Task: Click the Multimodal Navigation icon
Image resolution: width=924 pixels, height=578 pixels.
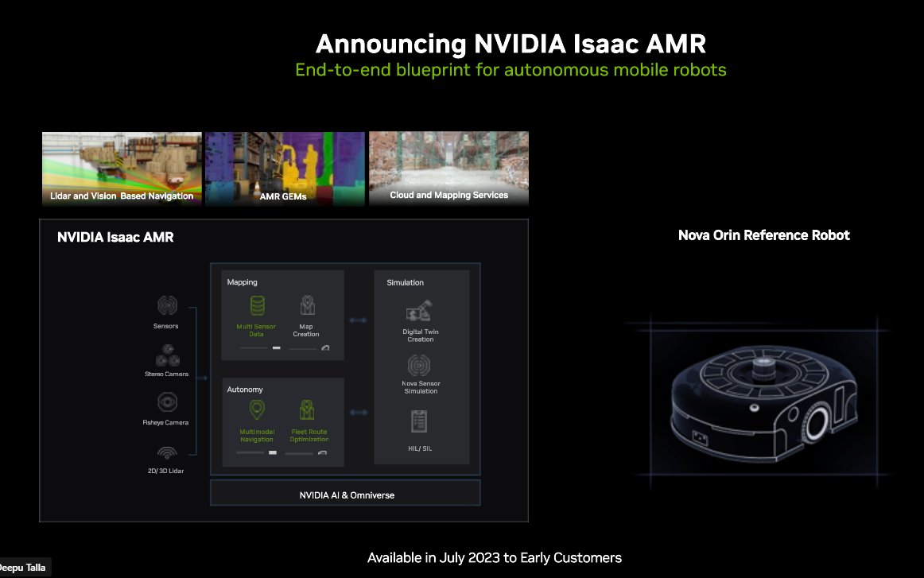Action: pos(257,410)
